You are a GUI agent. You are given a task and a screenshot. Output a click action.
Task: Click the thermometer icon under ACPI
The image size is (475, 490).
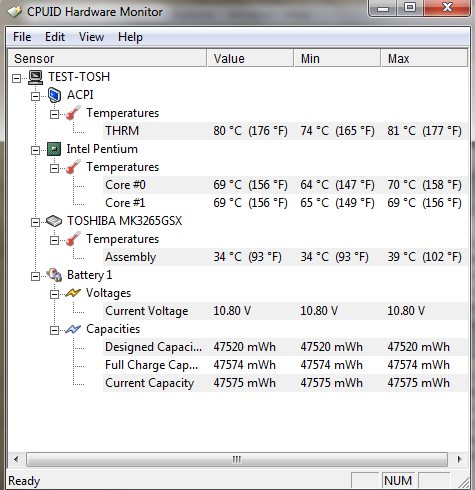tap(73, 113)
